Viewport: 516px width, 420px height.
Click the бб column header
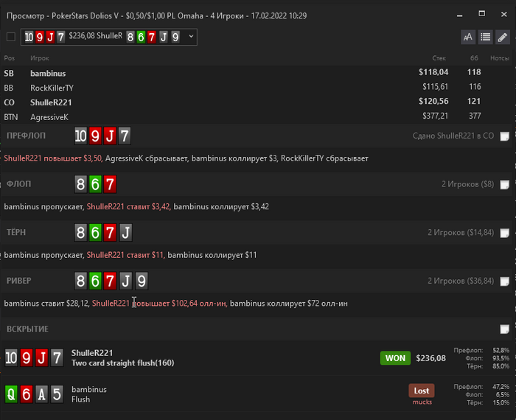474,58
